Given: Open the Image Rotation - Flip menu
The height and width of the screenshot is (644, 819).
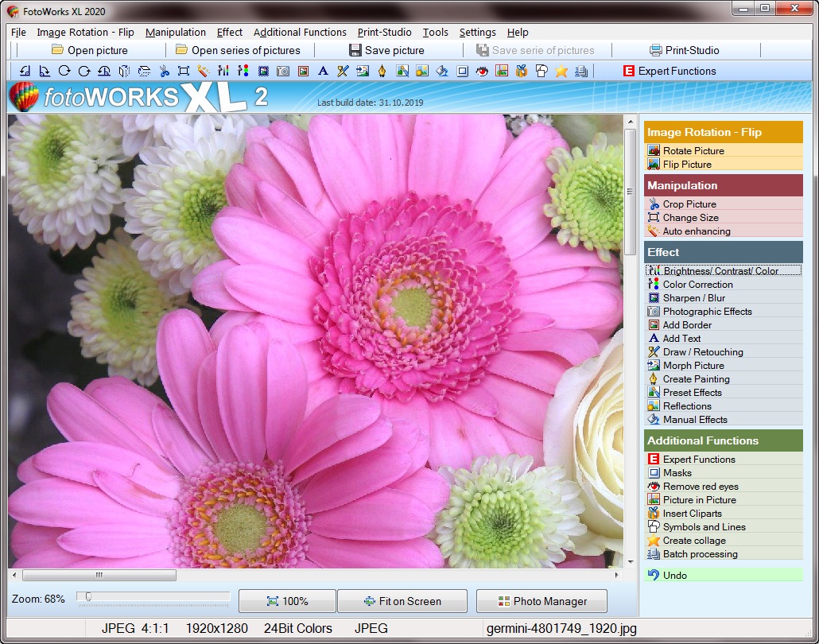Looking at the screenshot, I should 85,33.
